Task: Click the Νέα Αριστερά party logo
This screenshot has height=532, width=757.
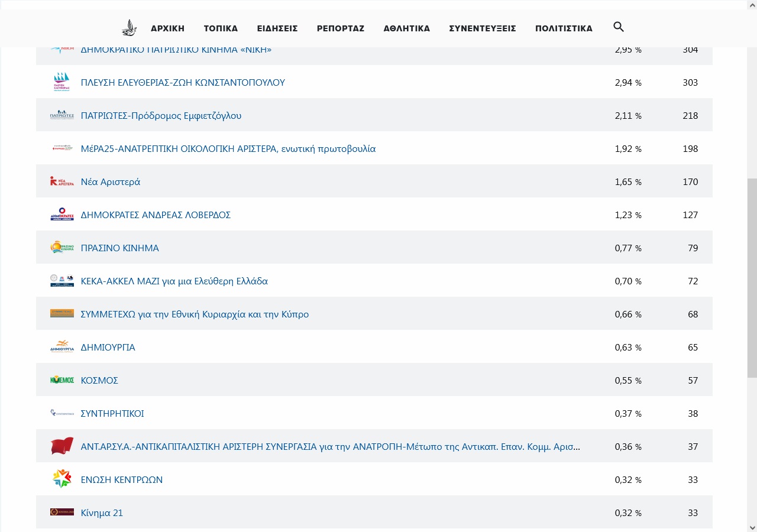Action: [x=62, y=181]
